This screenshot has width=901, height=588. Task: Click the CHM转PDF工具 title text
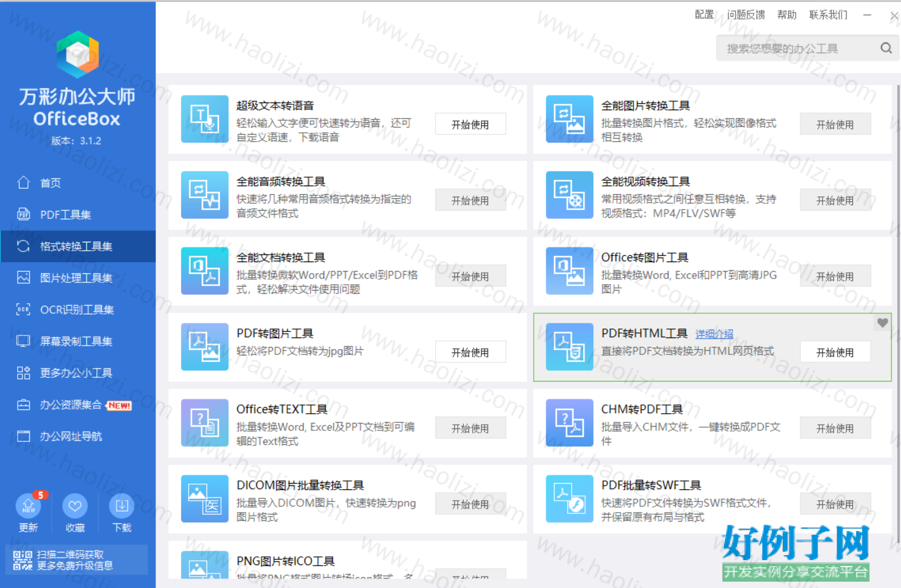coord(642,410)
